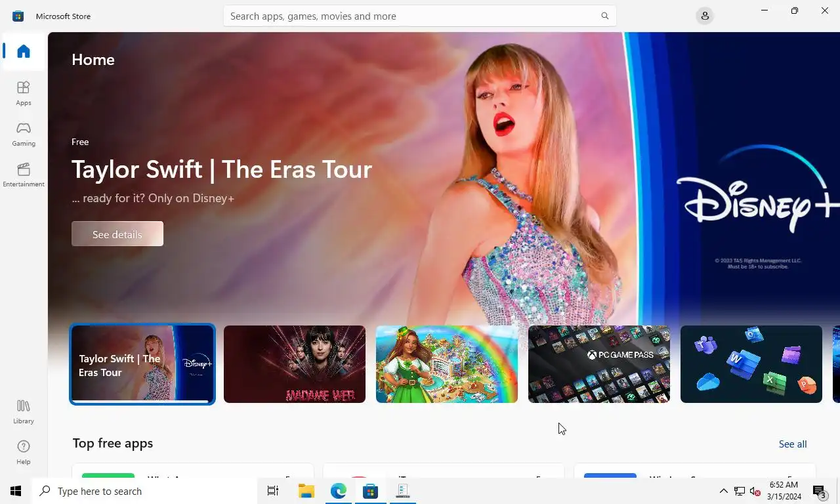Click the Taylor Swift | The Eras Tour headline

click(x=222, y=169)
